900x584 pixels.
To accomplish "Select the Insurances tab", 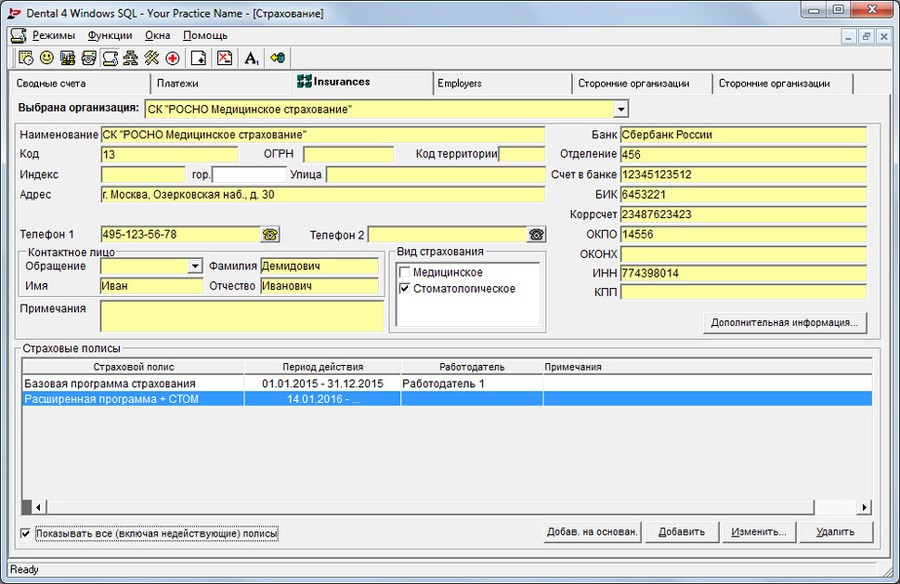I will pyautogui.click(x=362, y=82).
